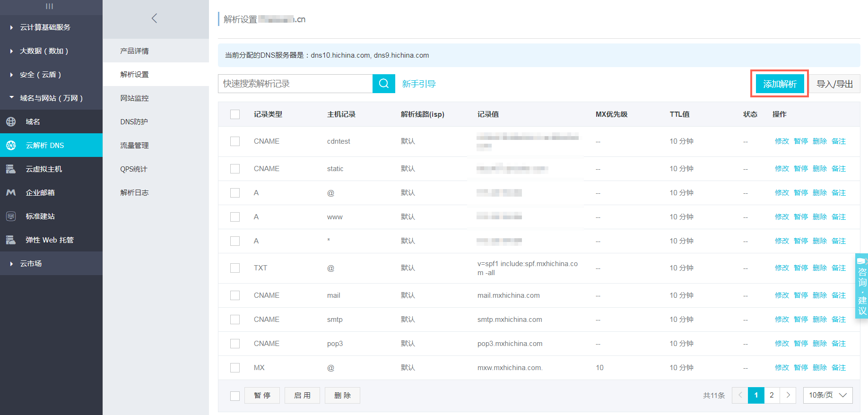Select current page 1 button
Viewport: 868px width, 415px height.
click(x=756, y=395)
